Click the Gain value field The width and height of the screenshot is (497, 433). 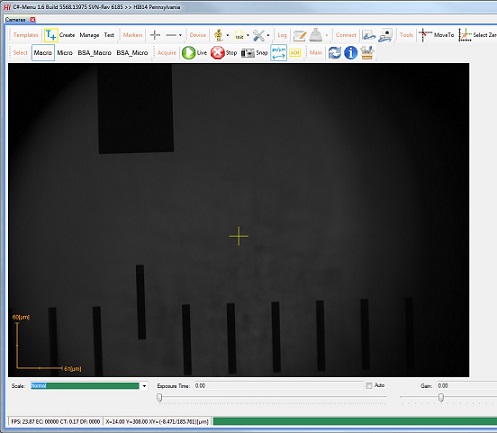(467, 386)
